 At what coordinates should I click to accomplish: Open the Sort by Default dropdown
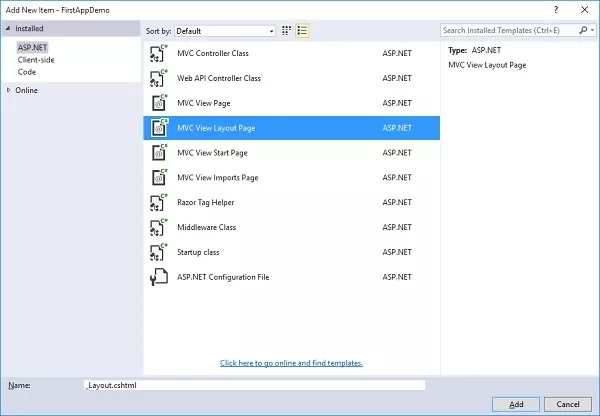point(225,31)
